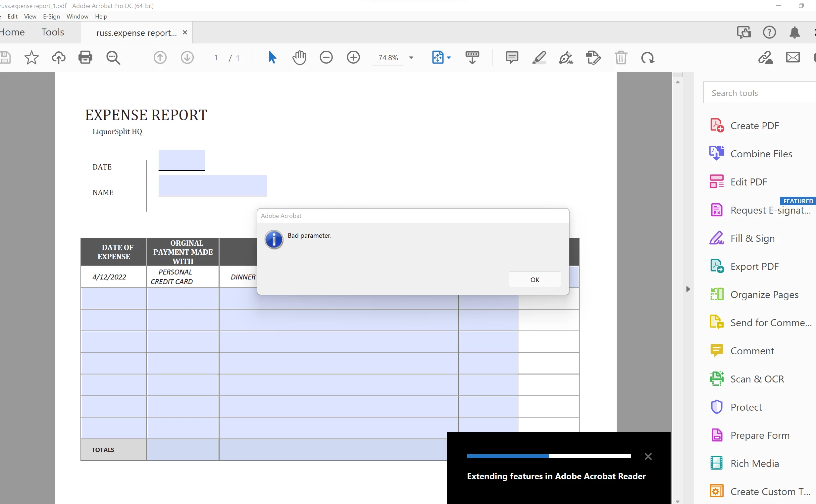
Task: Switch to the Tools tab
Action: pos(53,32)
